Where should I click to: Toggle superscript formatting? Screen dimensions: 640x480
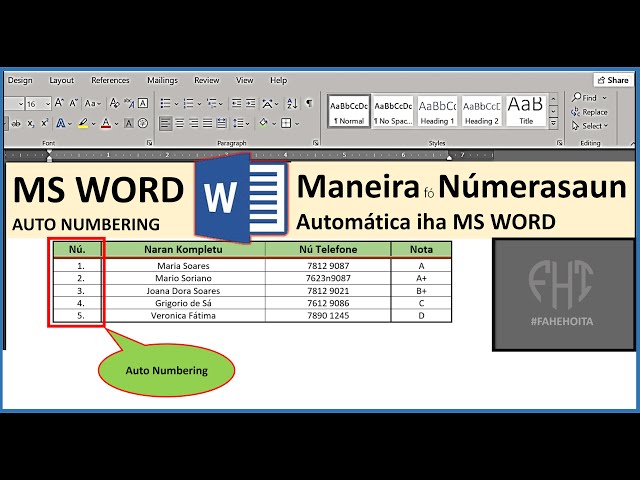pyautogui.click(x=44, y=123)
